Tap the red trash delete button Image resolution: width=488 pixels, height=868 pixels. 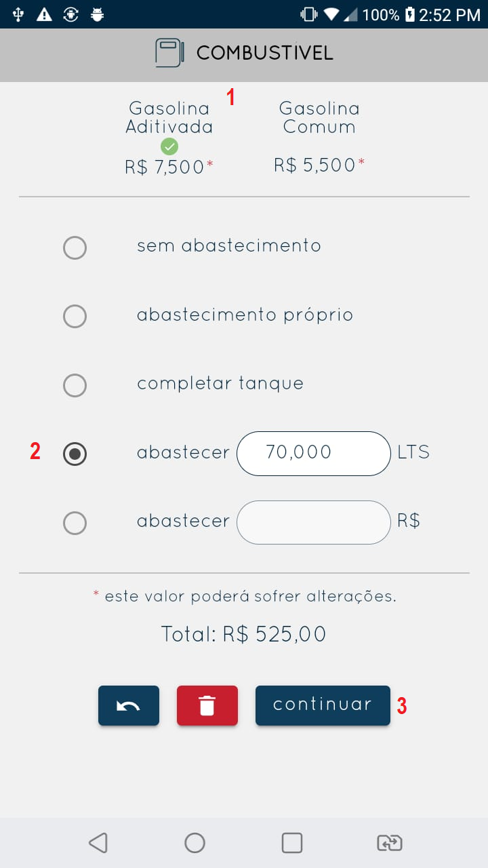207,706
